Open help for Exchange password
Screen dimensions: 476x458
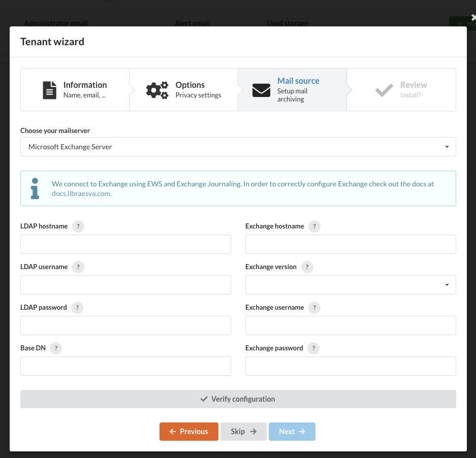pyautogui.click(x=313, y=348)
